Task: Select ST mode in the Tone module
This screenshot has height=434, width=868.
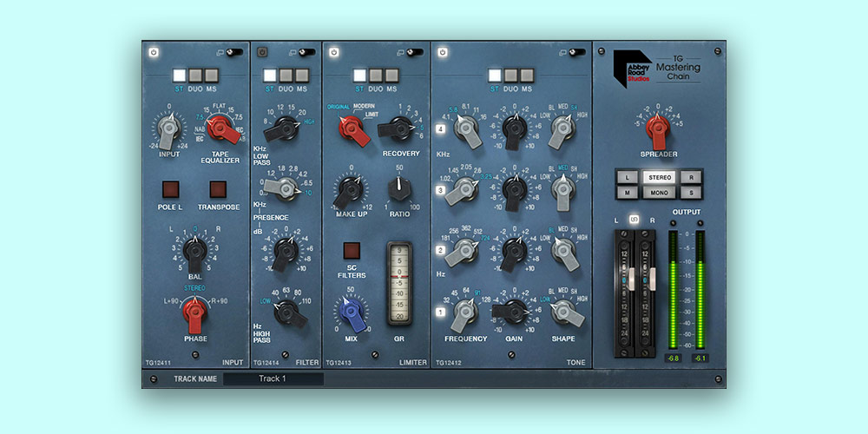Action: 495,76
